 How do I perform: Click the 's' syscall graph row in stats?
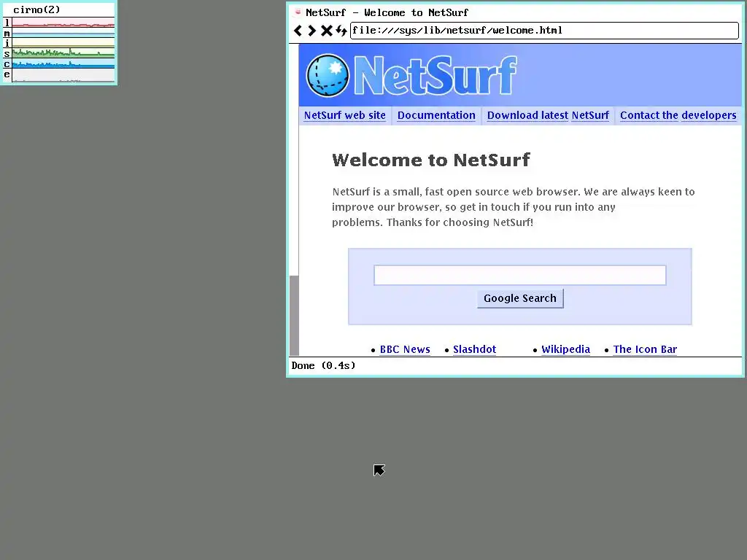(58, 54)
